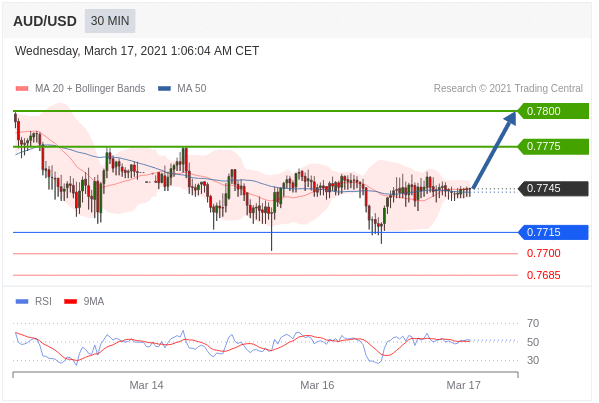Screen dimensions: 599x403
Task: Click the Mar 17 date axis label
Action: [463, 385]
